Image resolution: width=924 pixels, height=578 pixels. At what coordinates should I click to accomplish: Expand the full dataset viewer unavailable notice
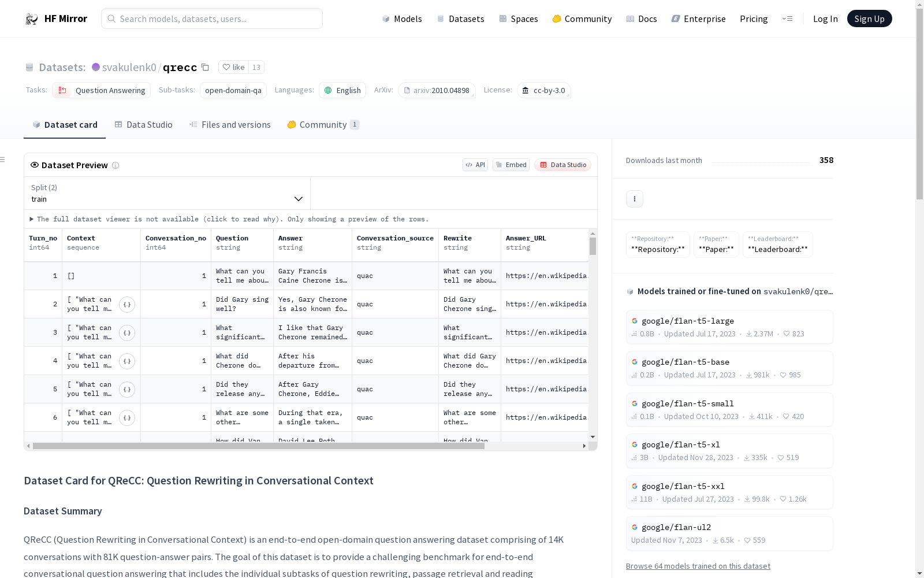[x=229, y=219]
